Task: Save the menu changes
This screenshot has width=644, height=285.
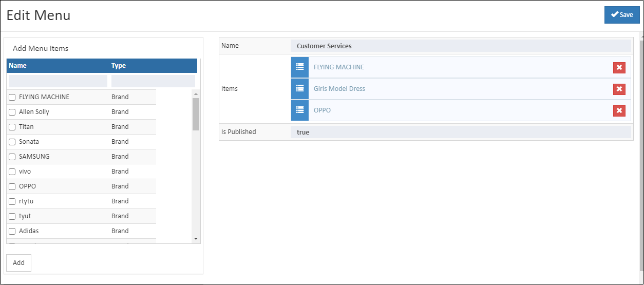Action: (621, 15)
